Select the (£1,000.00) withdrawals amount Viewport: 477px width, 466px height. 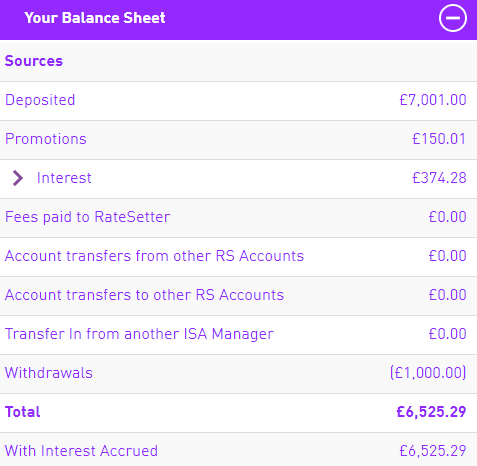coord(428,373)
